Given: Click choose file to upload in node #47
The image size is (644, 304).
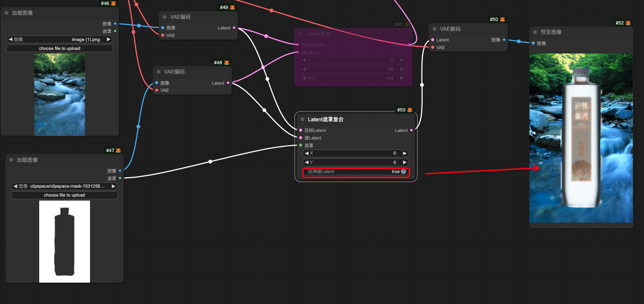Looking at the screenshot, I should click(64, 195).
